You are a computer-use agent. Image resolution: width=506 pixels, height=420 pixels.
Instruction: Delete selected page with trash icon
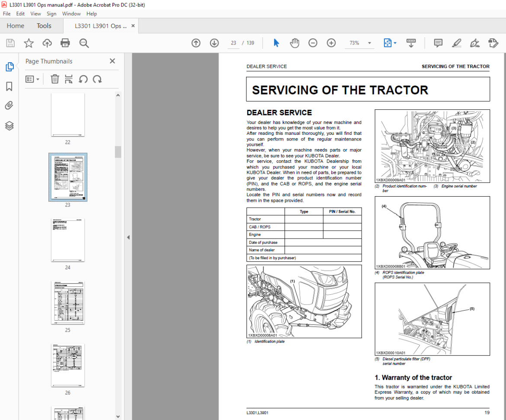(x=55, y=79)
